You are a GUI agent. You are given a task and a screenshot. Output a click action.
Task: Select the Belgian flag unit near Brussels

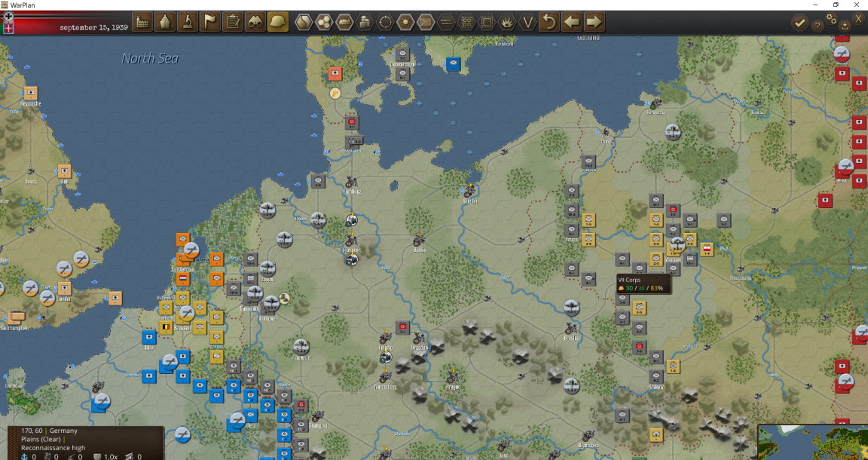click(x=166, y=327)
